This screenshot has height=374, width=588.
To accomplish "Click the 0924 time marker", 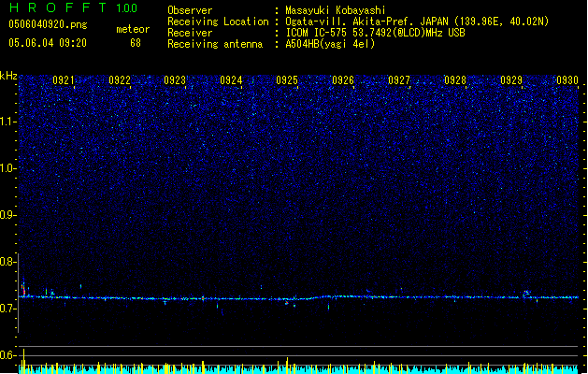I will (x=232, y=80).
